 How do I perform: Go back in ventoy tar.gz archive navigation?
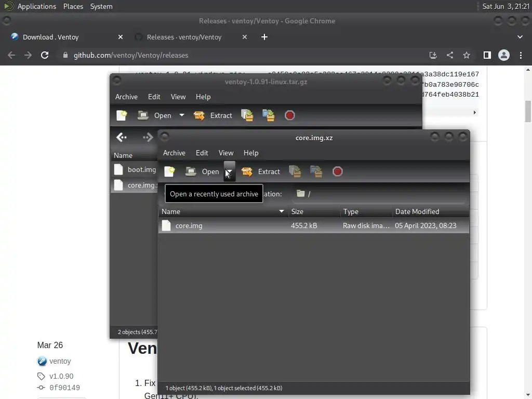(x=122, y=137)
